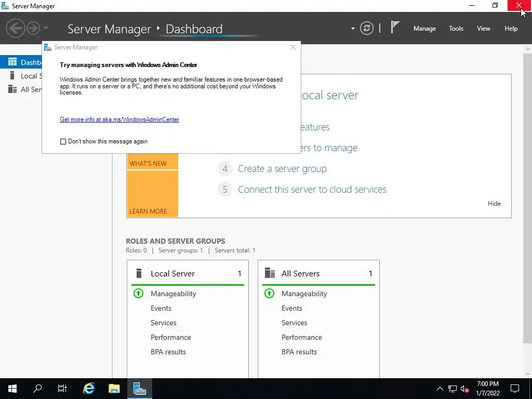Image resolution: width=532 pixels, height=399 pixels.
Task: Select Local Server in the left pane
Action: pyautogui.click(x=21, y=76)
